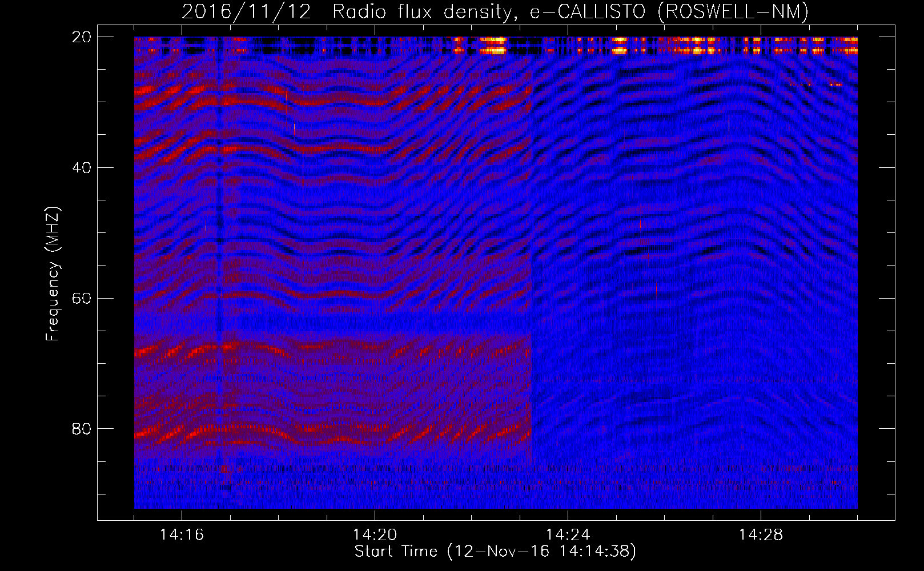924x571 pixels.
Task: Click the 40 frequency tick label
Action: pos(82,168)
